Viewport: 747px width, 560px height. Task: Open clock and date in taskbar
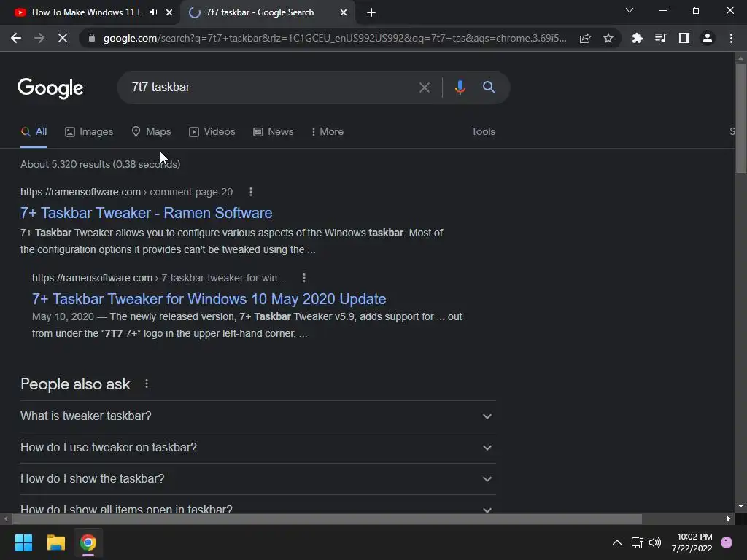692,542
